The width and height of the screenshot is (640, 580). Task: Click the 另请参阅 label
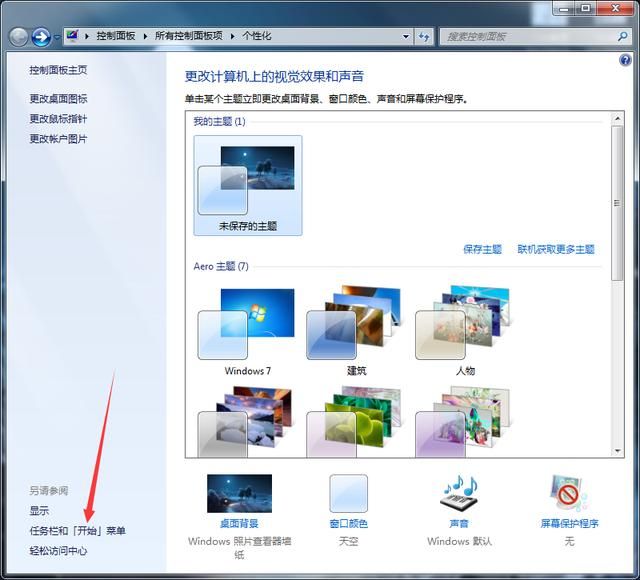(49, 490)
